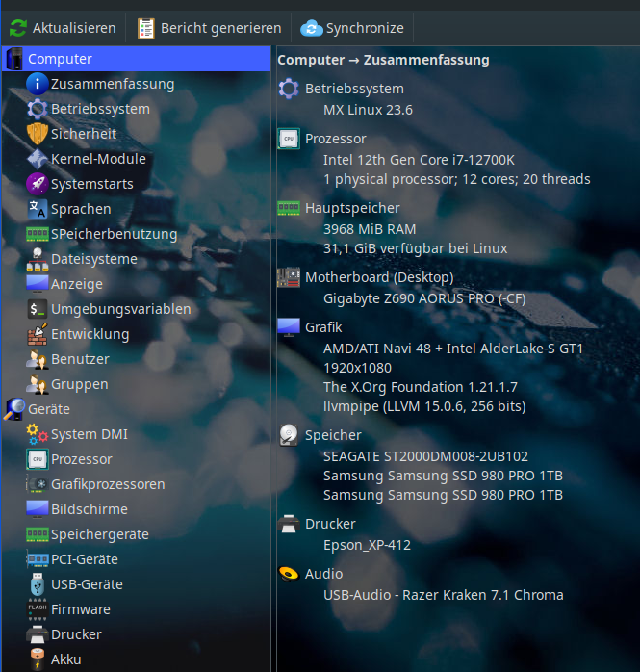The height and width of the screenshot is (672, 640).
Task: Open Sicherheit shield icon
Action: click(38, 134)
